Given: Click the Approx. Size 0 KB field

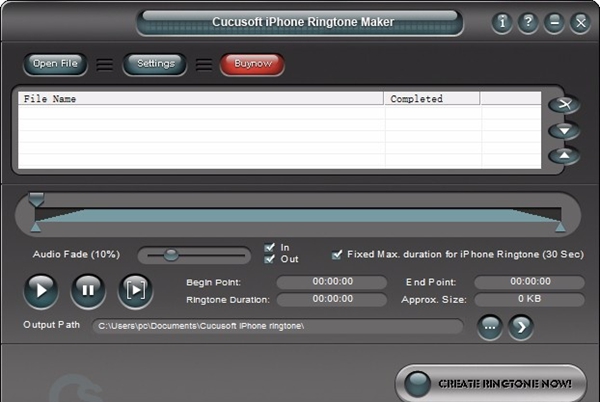Looking at the screenshot, I should [530, 299].
